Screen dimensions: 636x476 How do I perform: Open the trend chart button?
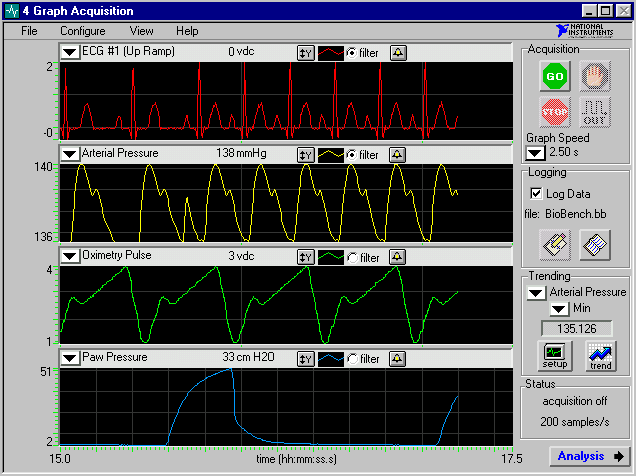click(x=601, y=356)
